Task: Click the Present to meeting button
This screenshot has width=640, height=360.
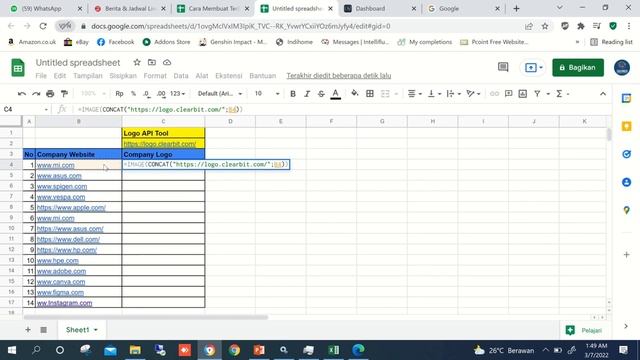Action: 533,67
